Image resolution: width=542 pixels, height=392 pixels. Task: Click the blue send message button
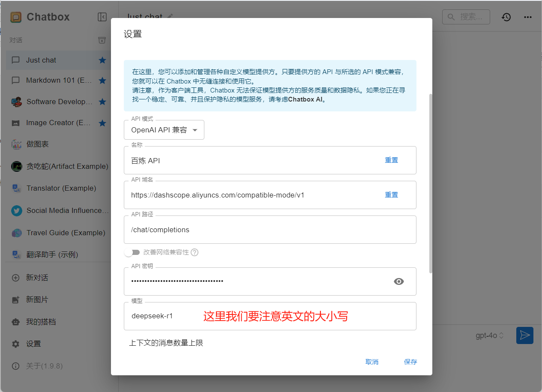[x=525, y=335]
